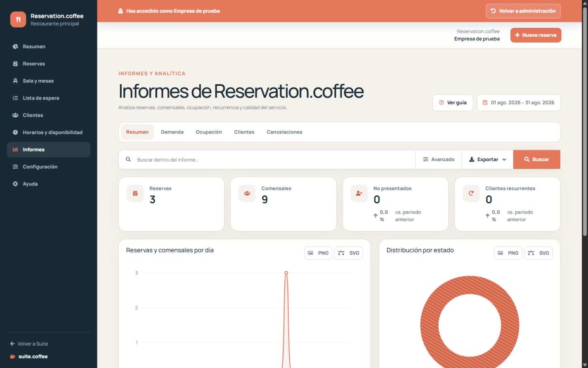Click the back arrow beside Volver a Suite
This screenshot has height=368, width=588.
tap(12, 344)
